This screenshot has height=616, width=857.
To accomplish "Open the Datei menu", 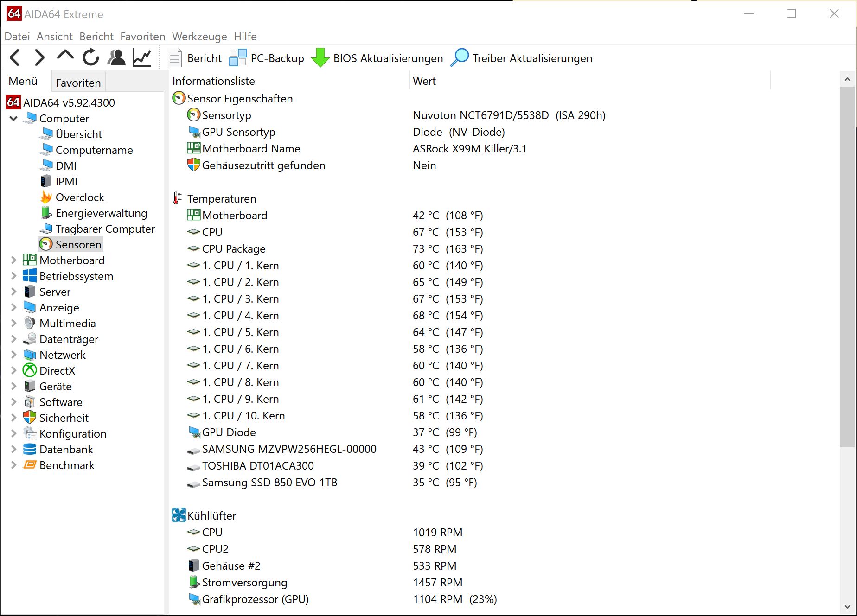I will pyautogui.click(x=17, y=37).
